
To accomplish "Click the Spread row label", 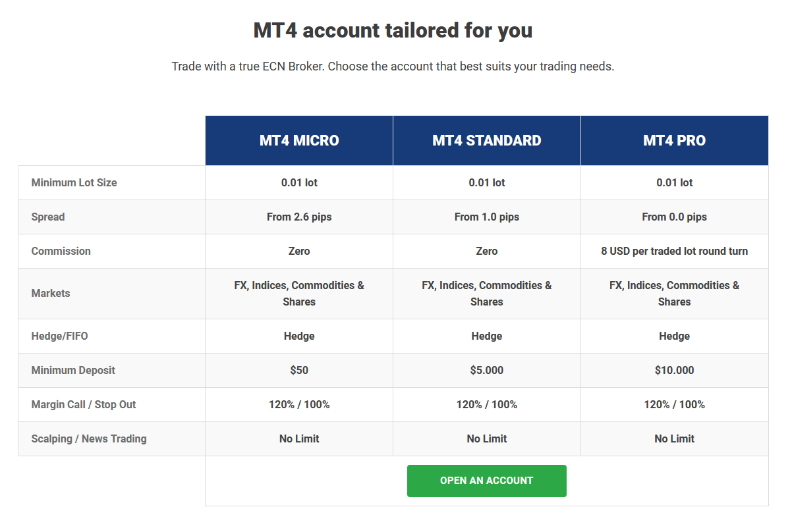I will (x=48, y=217).
